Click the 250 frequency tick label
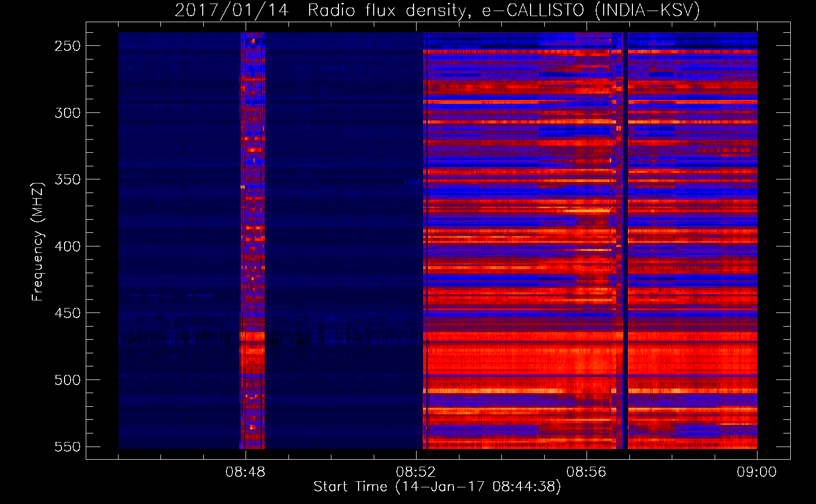 (x=68, y=46)
